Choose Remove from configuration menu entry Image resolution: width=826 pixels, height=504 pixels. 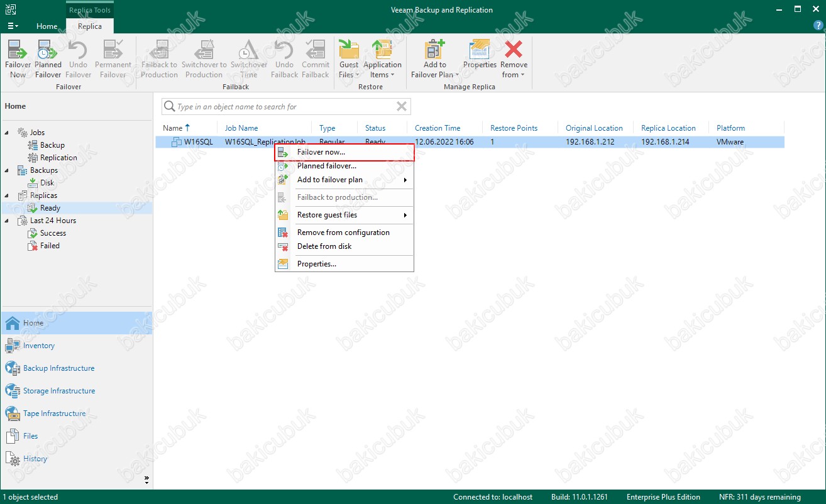[x=344, y=233]
